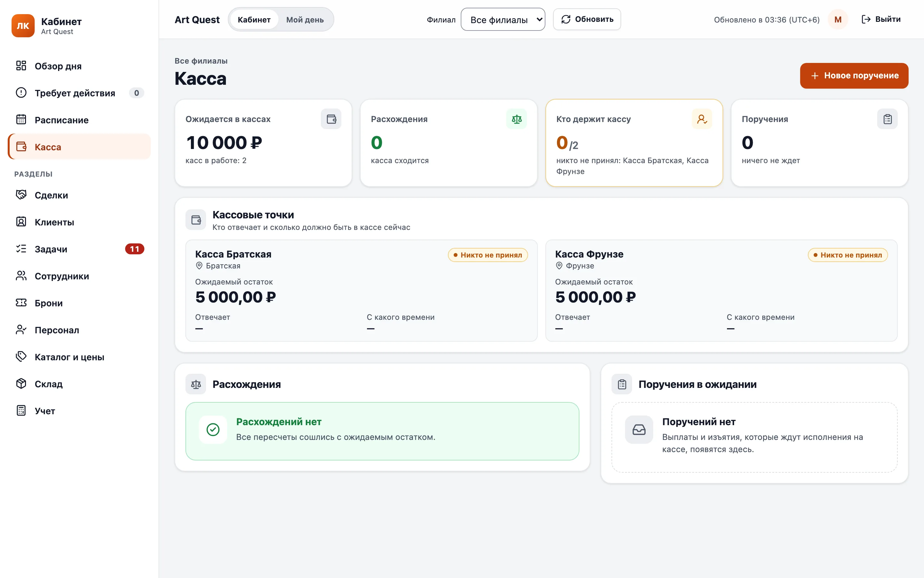Open Каталог и цены tag icon

21,357
